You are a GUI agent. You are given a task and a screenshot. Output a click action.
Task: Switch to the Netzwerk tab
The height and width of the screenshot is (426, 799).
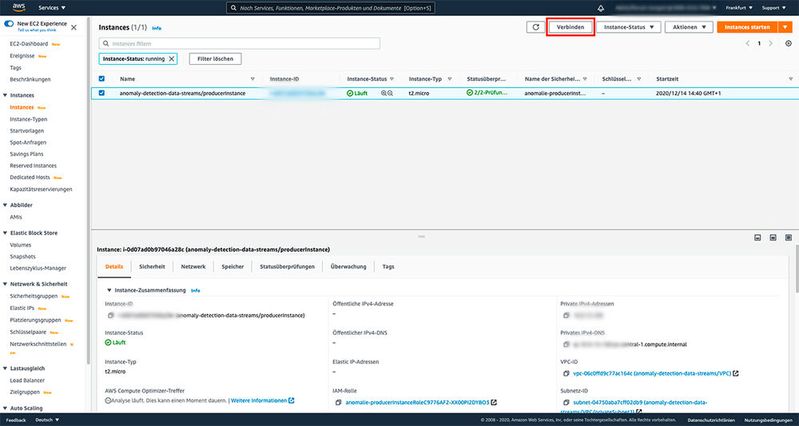coord(193,267)
